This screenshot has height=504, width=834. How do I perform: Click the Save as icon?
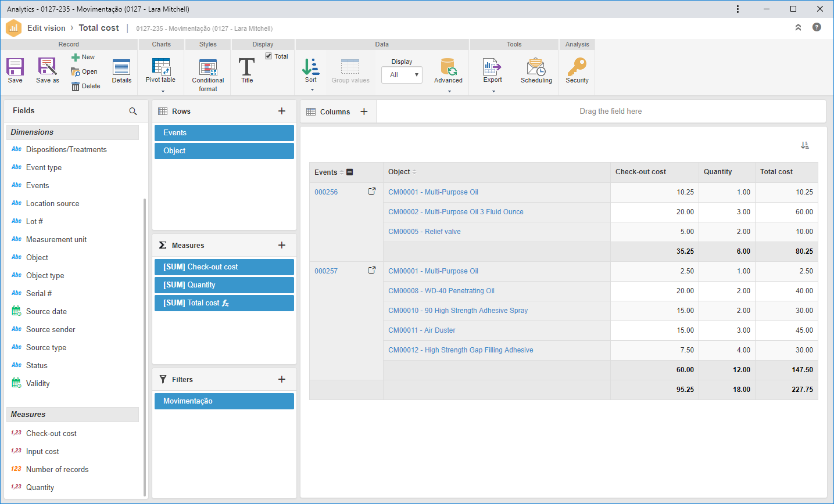47,67
